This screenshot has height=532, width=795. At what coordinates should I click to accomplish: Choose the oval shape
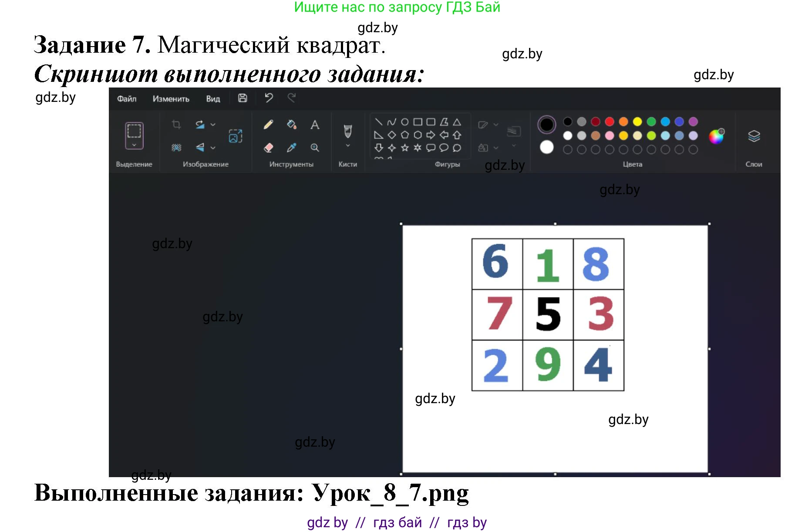[405, 122]
